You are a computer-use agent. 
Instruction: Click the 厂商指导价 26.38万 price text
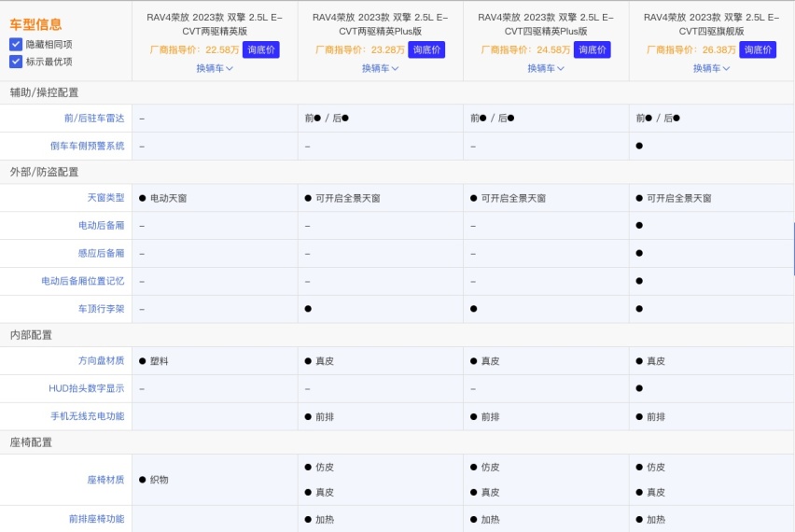pos(691,49)
